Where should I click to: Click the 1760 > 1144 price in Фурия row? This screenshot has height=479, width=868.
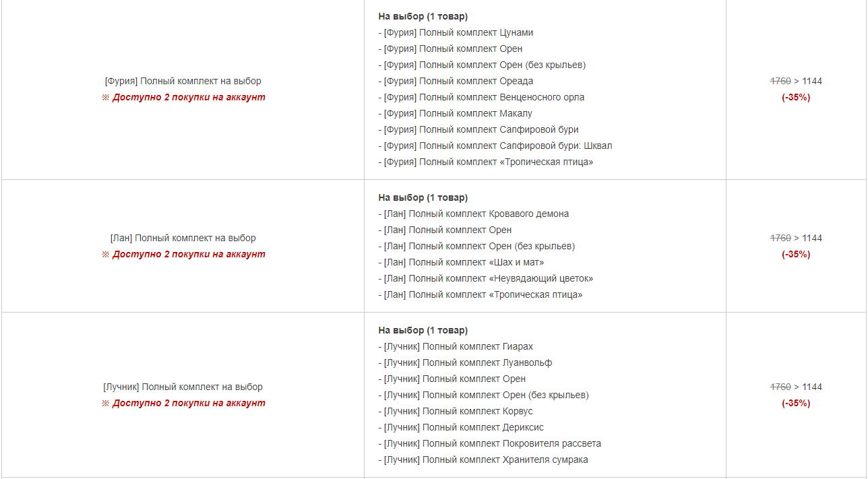point(796,81)
